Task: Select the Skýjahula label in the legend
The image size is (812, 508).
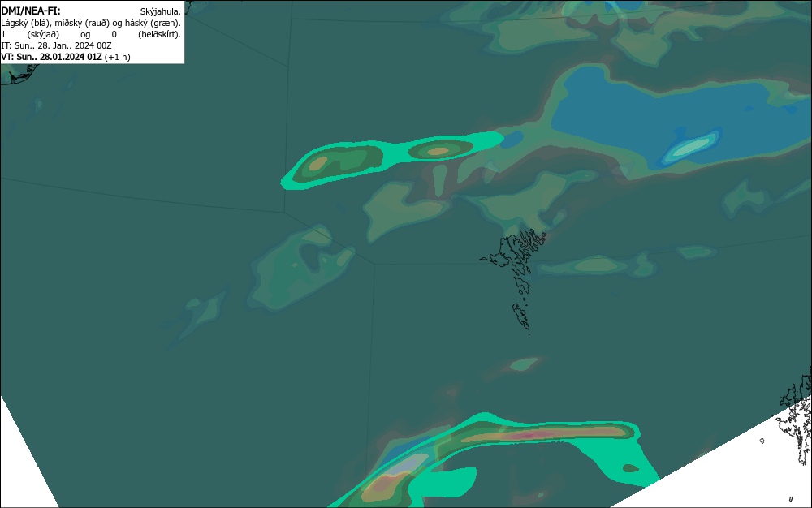Action: click(x=161, y=11)
